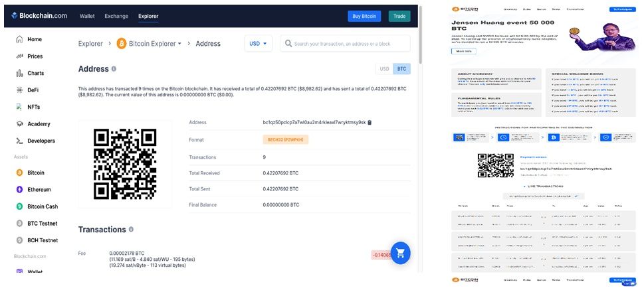Copy the address with clipboard icon
This screenshot has width=644, height=298.
coord(370,122)
